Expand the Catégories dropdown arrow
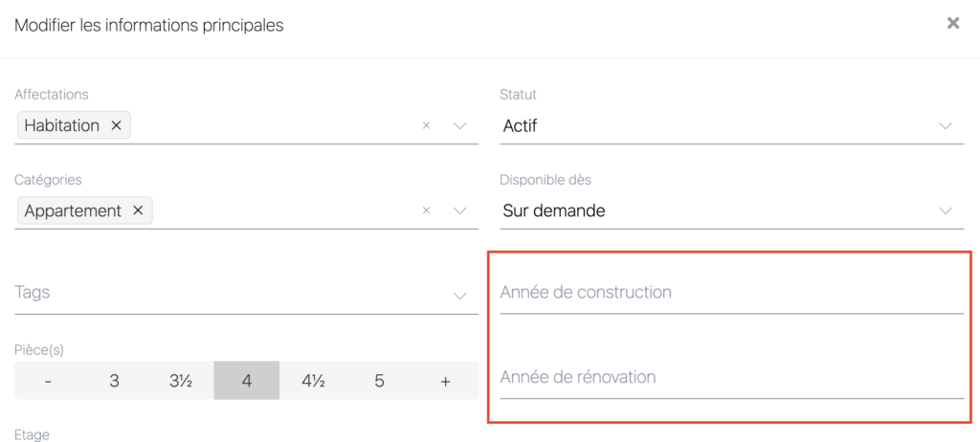This screenshot has width=980, height=442. (x=459, y=210)
